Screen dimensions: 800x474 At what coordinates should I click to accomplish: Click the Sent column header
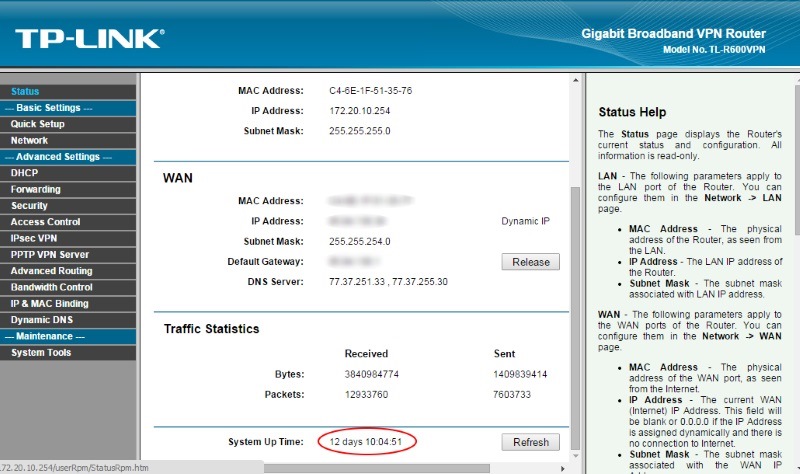[x=504, y=354]
